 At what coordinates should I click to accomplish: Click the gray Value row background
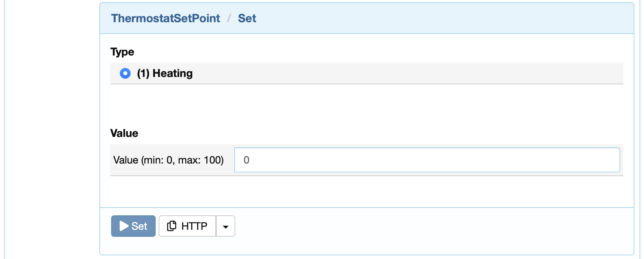pyautogui.click(x=367, y=160)
